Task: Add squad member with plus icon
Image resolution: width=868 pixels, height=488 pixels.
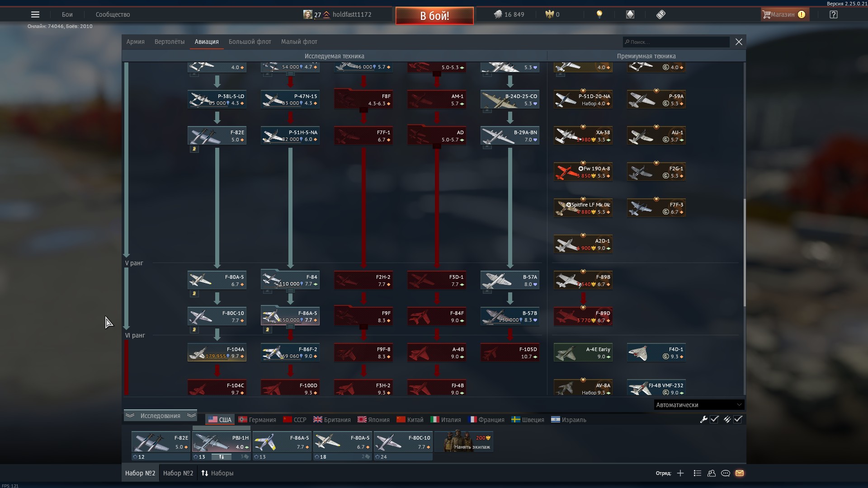Action: pos(680,473)
